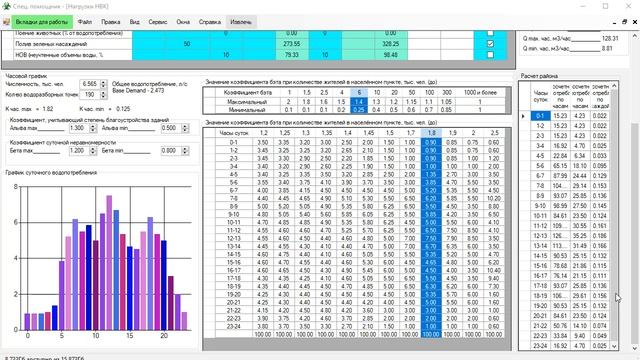The width and height of the screenshot is (640, 360).
Task: Click the Максимальный row value 1.4
Action: click(x=359, y=102)
